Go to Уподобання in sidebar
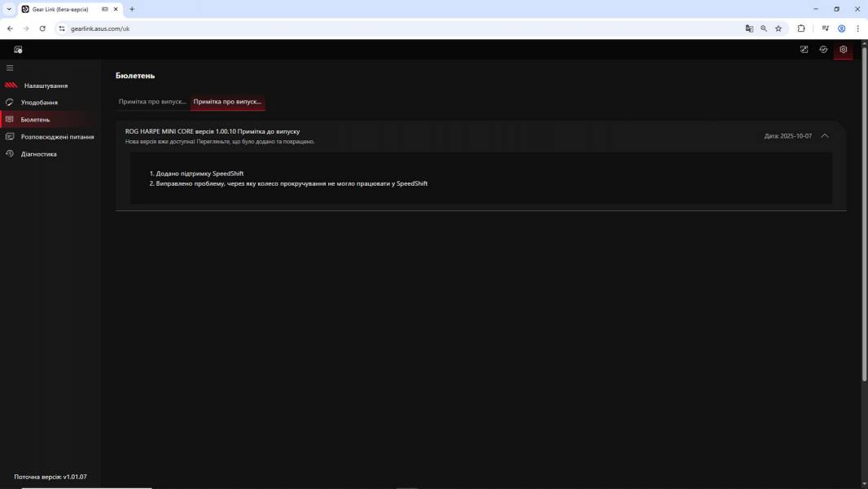 pyautogui.click(x=39, y=103)
